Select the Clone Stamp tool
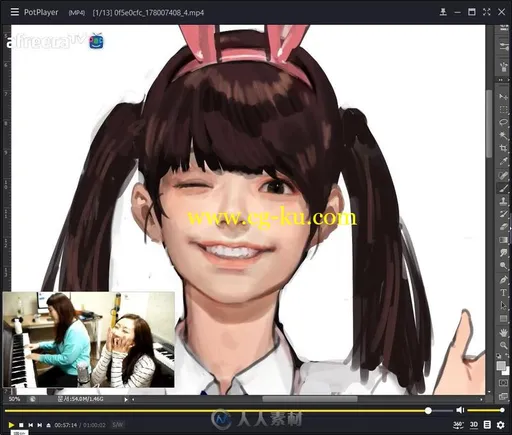This screenshot has width=512, height=435. [503, 201]
